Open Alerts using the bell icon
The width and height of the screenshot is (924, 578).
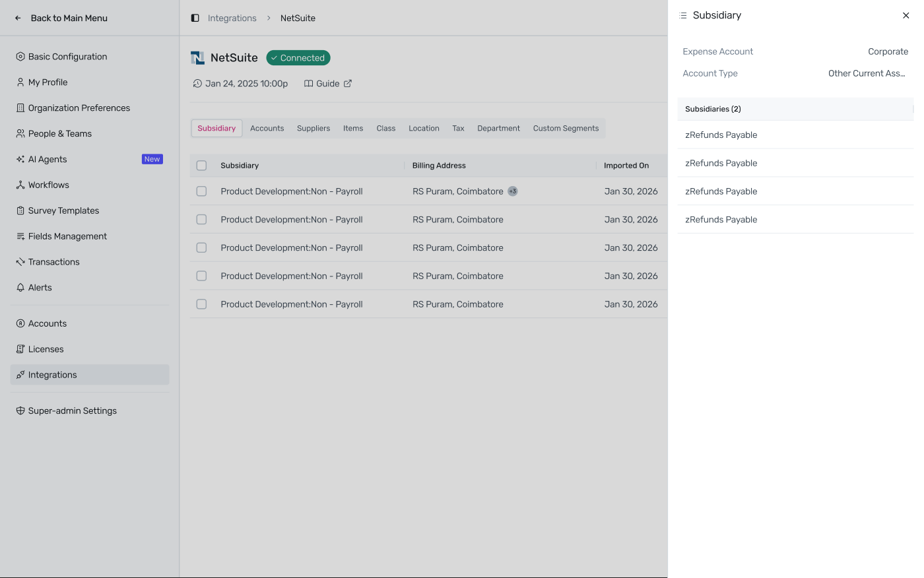tap(20, 288)
